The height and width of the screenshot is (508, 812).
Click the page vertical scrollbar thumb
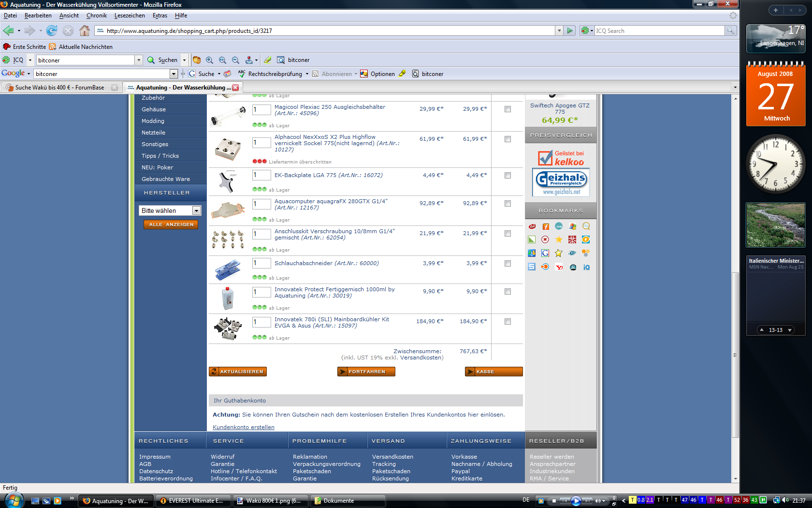click(x=735, y=356)
